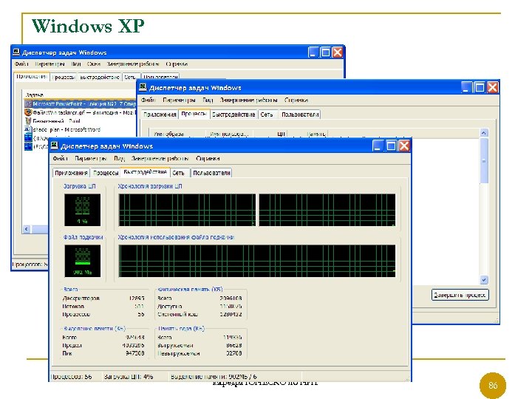Select Приложения tab in the middle window
Image resolution: width=532 pixels, height=399 pixels.
tap(160, 115)
